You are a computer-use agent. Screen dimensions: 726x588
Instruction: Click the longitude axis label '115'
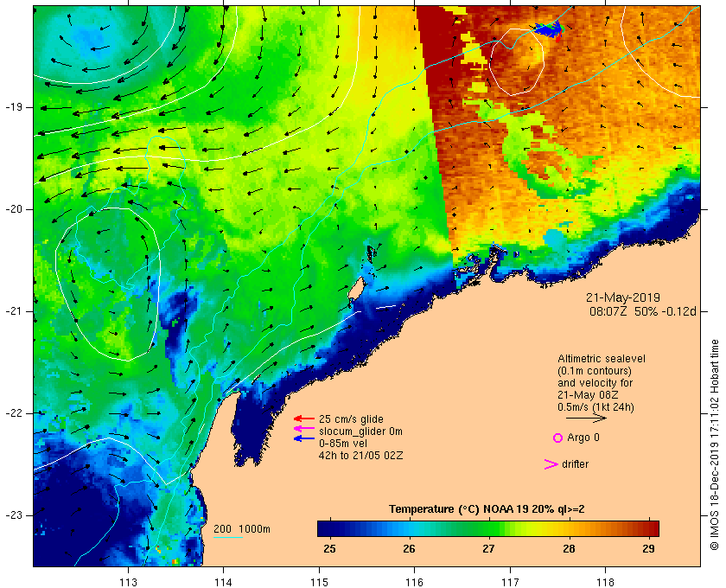click(x=319, y=583)
